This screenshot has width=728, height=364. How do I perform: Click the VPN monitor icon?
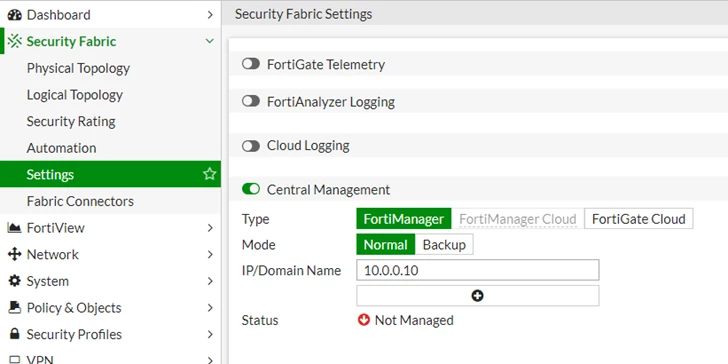click(x=14, y=360)
